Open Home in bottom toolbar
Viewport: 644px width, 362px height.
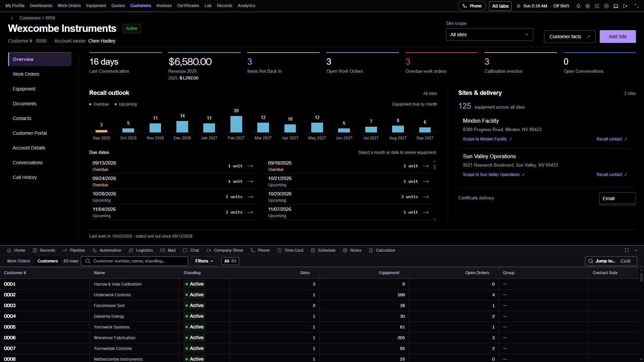(16, 250)
